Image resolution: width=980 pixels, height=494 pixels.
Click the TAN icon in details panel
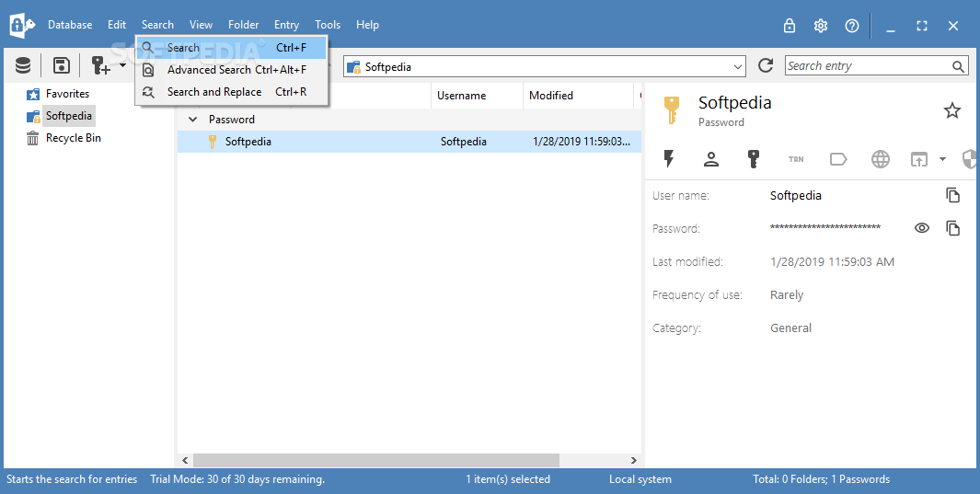tap(796, 159)
